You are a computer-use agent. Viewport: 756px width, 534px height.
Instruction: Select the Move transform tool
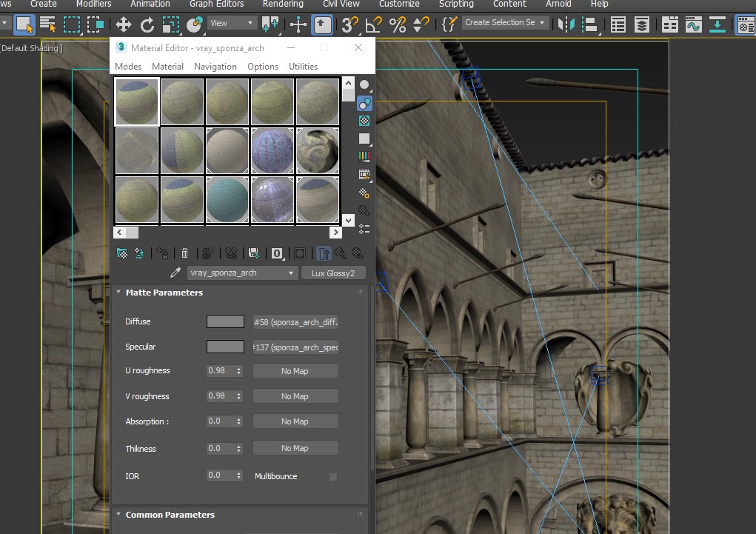tap(123, 25)
